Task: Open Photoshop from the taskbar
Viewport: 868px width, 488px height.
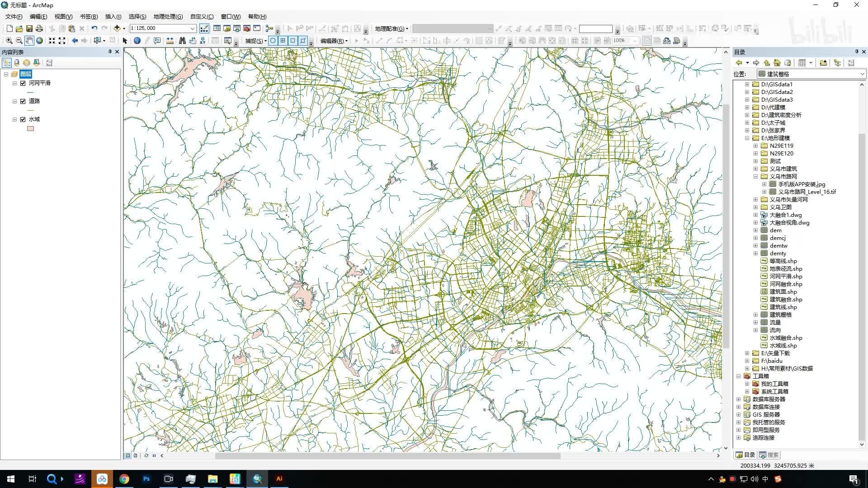Action: (x=146, y=479)
